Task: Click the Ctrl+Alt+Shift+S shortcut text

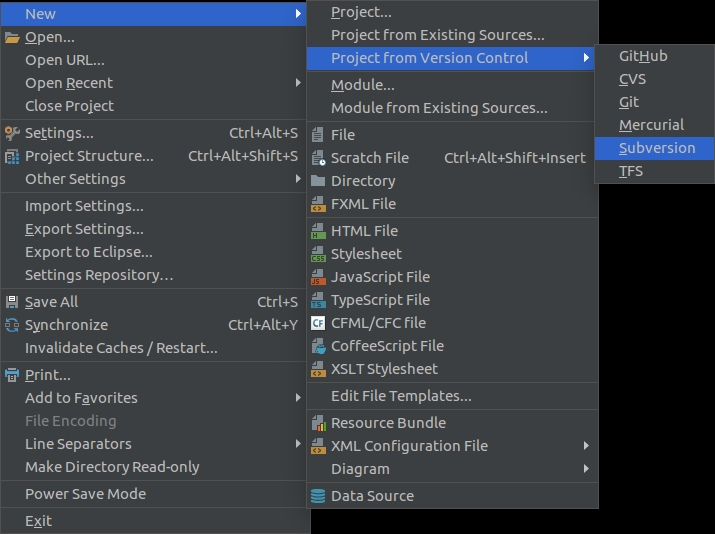Action: click(243, 156)
